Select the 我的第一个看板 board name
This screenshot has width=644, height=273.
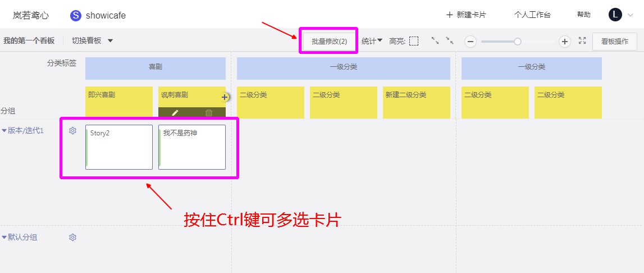(29, 40)
